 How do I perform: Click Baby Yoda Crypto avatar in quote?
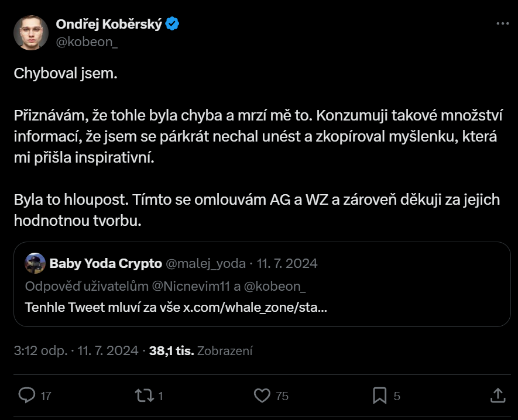[35, 263]
